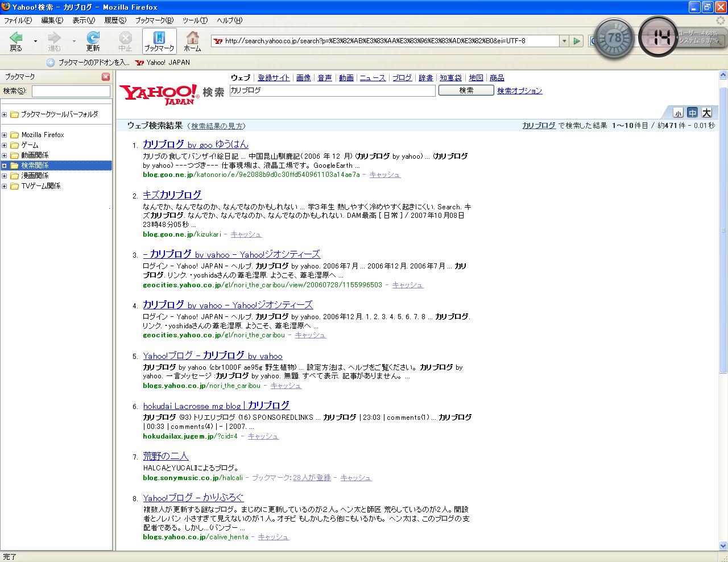Click the 78 round gauge widget
Viewport: 728px width, 562px height.
[614, 39]
